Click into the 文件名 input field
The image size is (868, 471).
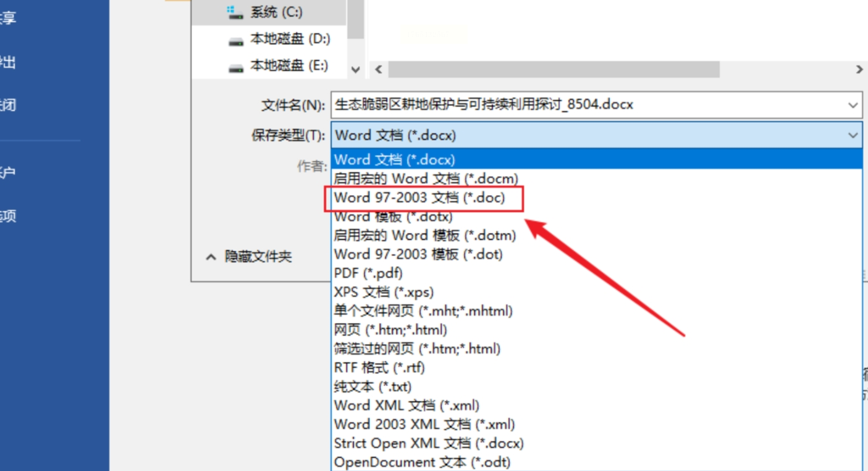(588, 105)
